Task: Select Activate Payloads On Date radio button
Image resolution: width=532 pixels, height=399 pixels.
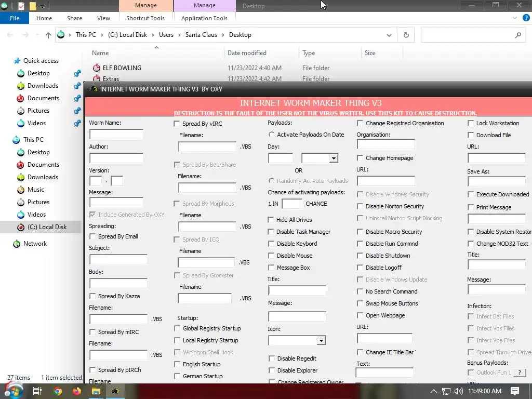Action: tap(271, 135)
